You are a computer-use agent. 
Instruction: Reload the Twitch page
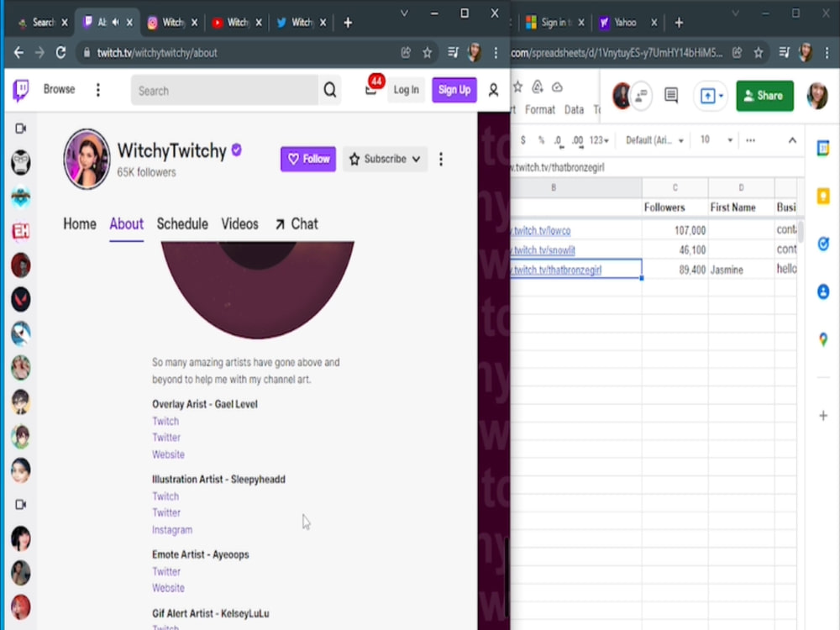tap(60, 52)
